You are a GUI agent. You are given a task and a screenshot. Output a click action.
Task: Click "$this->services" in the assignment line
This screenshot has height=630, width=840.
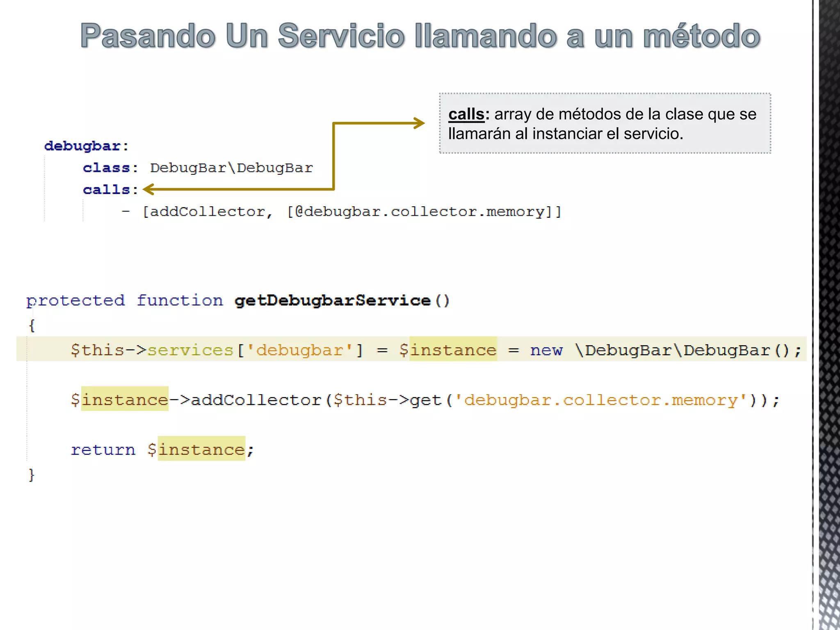point(152,350)
